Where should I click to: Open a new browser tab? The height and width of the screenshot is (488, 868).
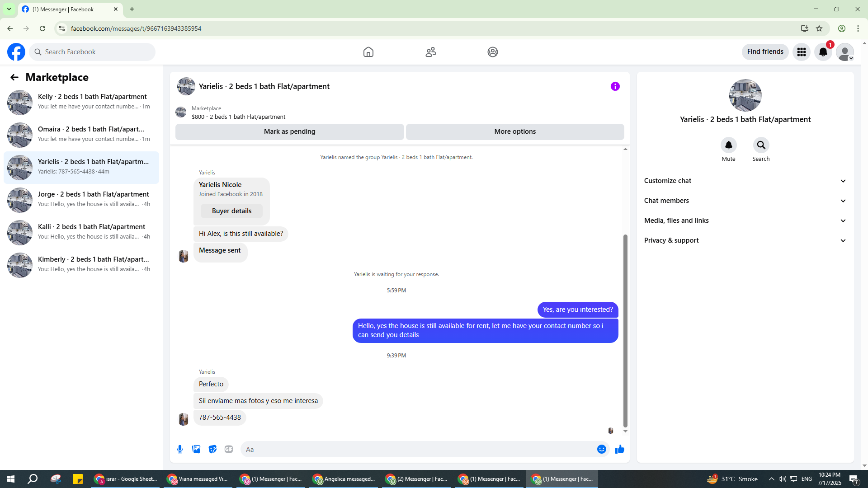tap(132, 9)
